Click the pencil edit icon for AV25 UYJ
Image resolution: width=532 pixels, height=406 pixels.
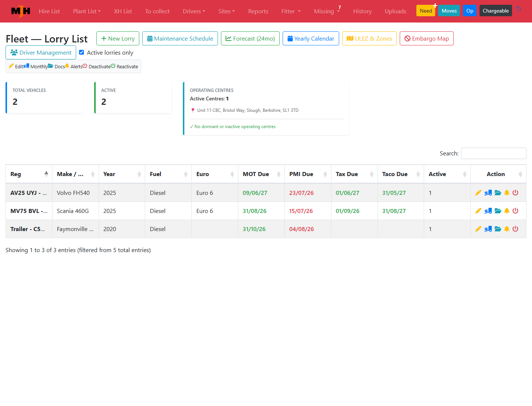click(x=478, y=193)
